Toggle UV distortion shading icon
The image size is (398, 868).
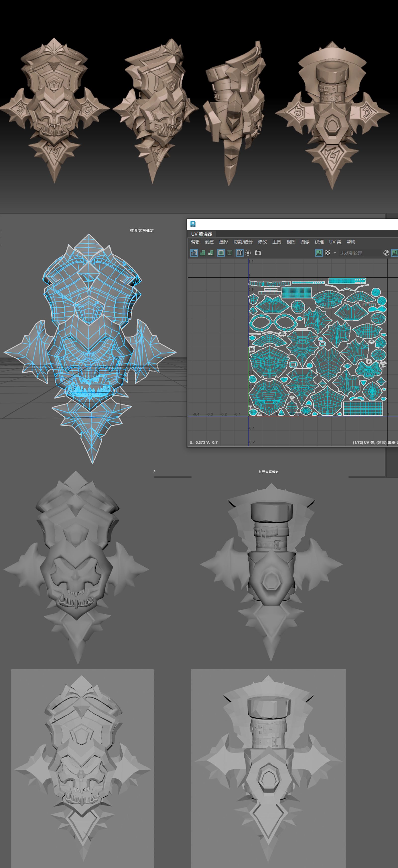coord(211,253)
